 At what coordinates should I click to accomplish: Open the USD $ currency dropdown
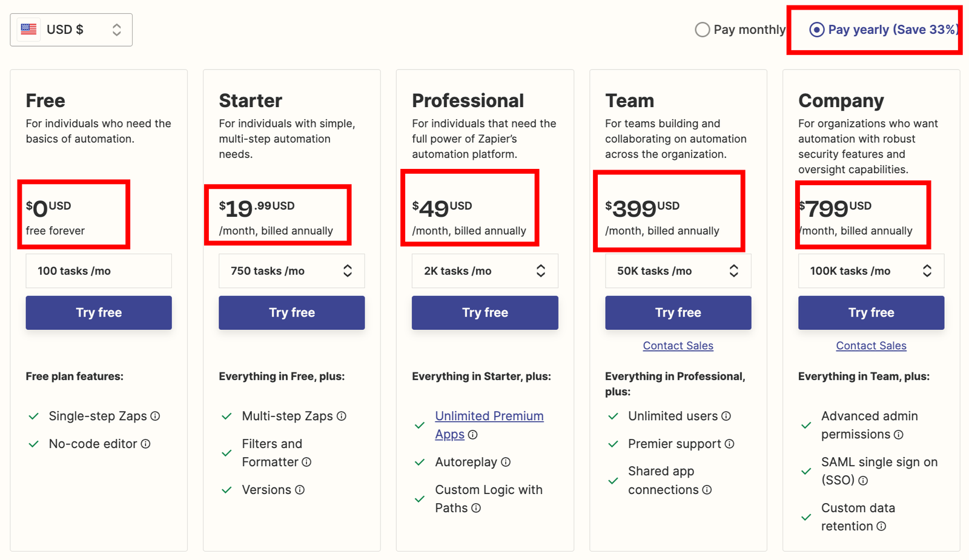(x=71, y=30)
